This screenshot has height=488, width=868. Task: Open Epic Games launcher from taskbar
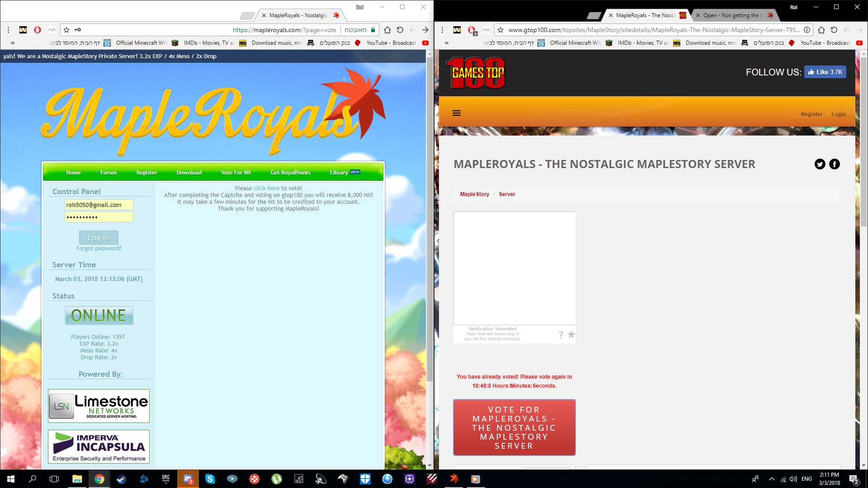tap(166, 479)
